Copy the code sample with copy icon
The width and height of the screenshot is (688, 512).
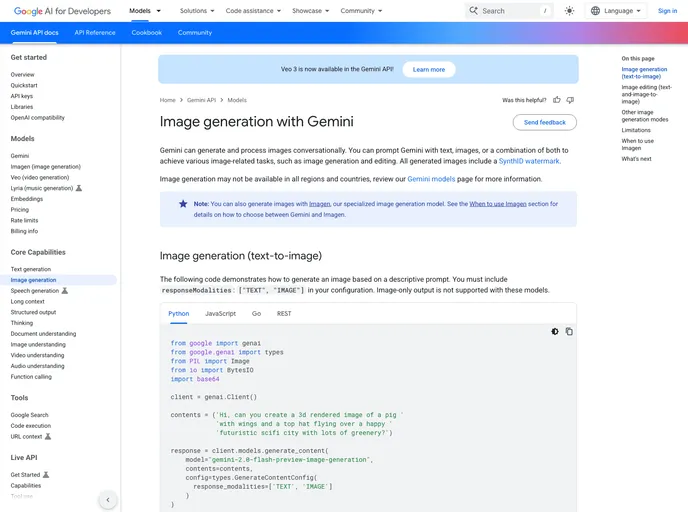click(569, 331)
